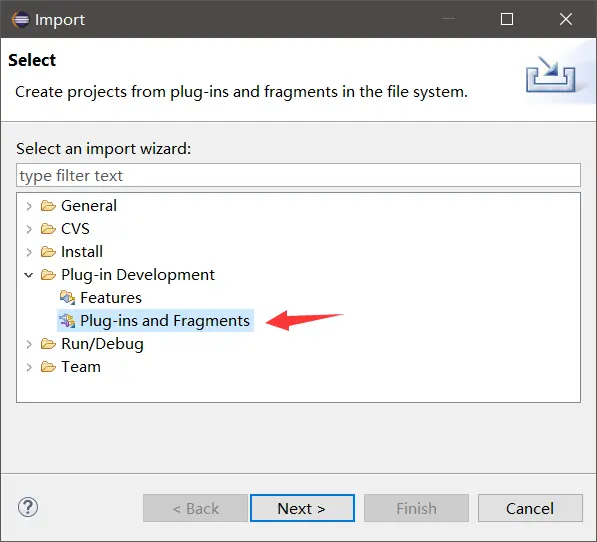Click the Features import wizard icon
597x542 pixels.
67,298
